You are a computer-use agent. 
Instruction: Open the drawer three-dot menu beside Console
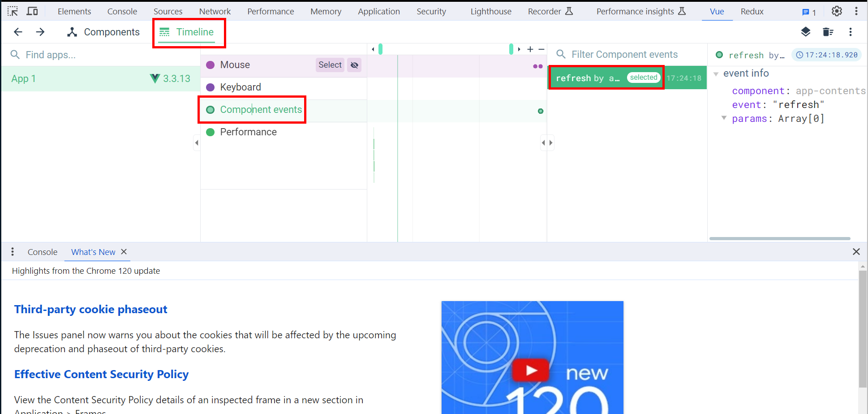[13, 252]
